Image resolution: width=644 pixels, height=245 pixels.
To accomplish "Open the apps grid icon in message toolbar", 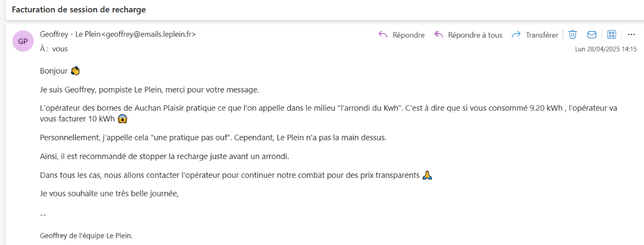I will 611,34.
